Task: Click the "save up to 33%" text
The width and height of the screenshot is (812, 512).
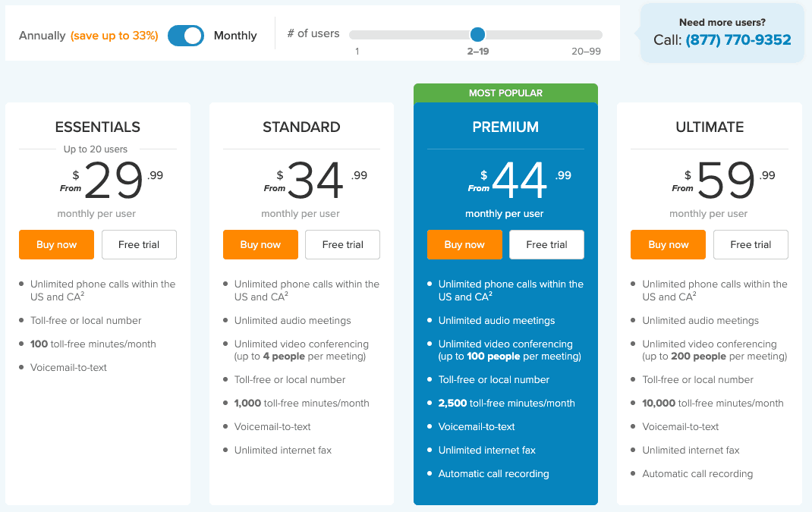Action: click(115, 36)
